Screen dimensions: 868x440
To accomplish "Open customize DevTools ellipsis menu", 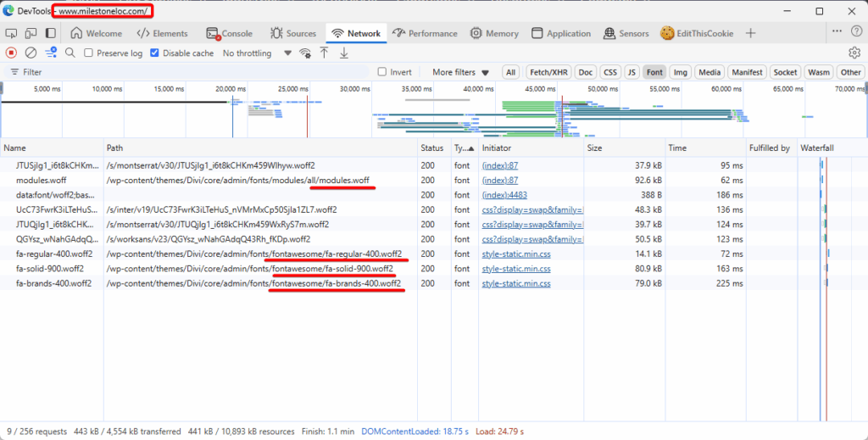I will pos(837,31).
